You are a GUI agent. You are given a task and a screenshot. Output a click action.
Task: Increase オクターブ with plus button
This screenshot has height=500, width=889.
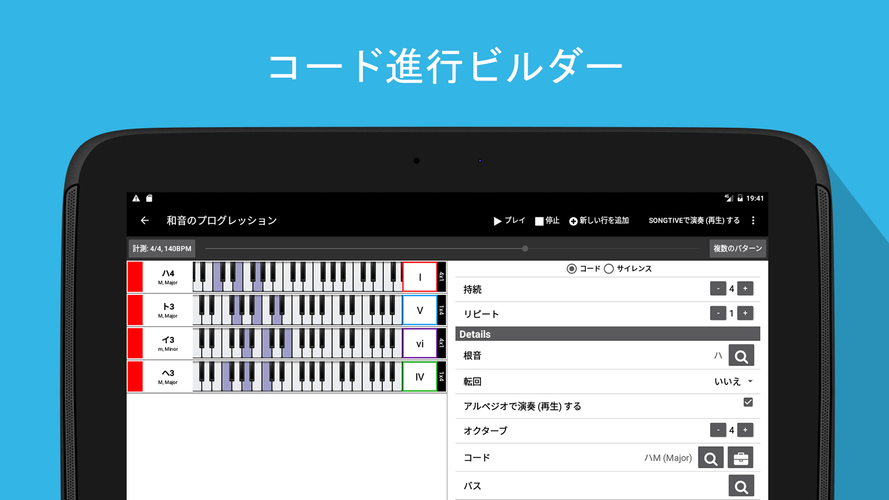click(745, 430)
